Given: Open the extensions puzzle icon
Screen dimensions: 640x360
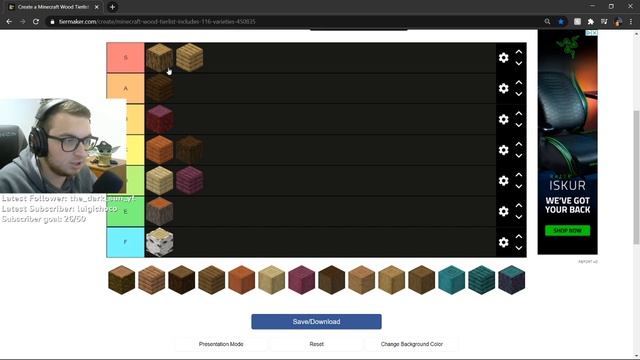Looking at the screenshot, I should click(x=591, y=22).
